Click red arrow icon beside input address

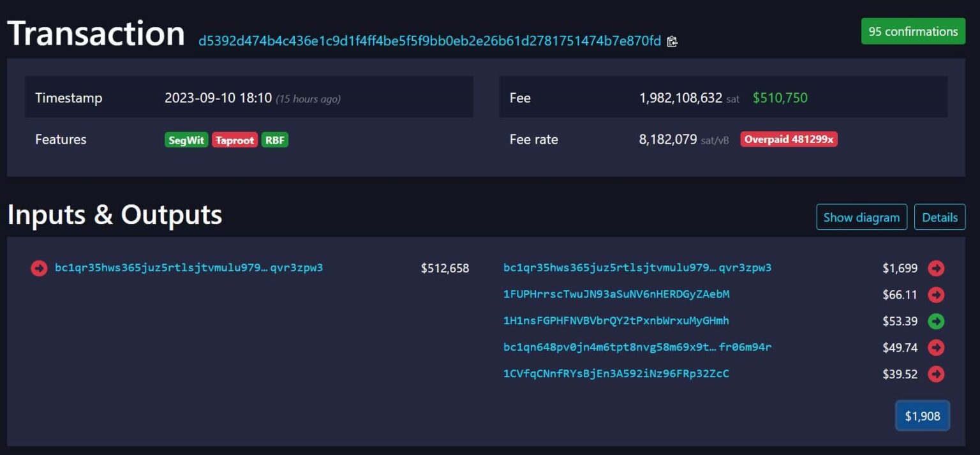pos(39,268)
